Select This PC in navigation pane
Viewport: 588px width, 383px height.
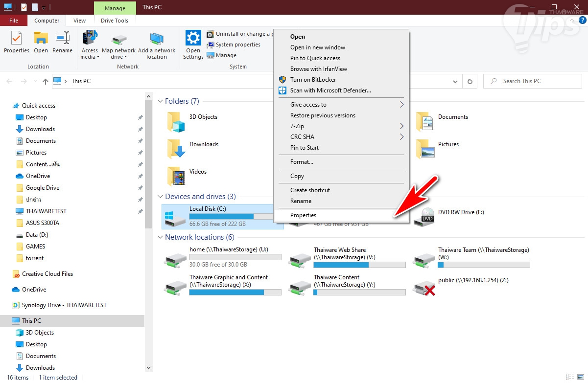click(x=72, y=321)
